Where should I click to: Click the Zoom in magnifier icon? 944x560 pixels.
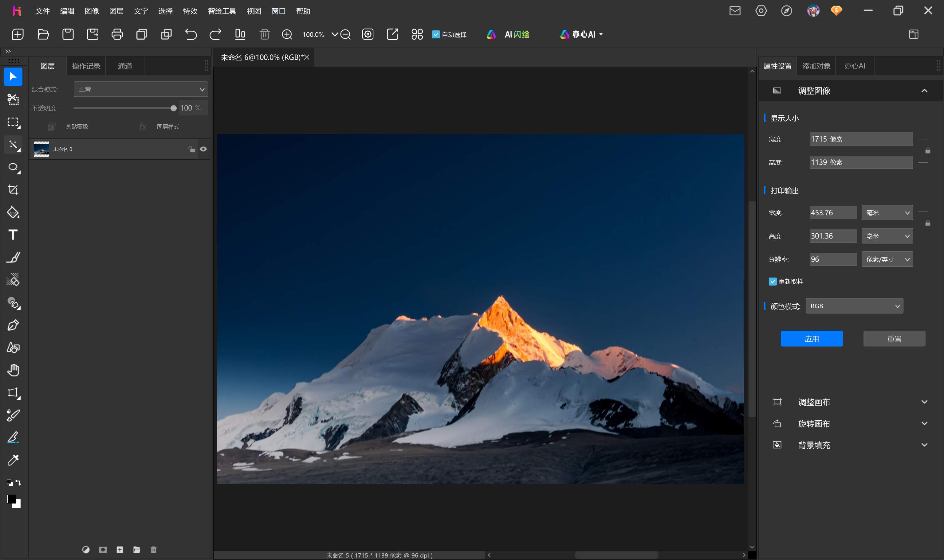coord(287,34)
